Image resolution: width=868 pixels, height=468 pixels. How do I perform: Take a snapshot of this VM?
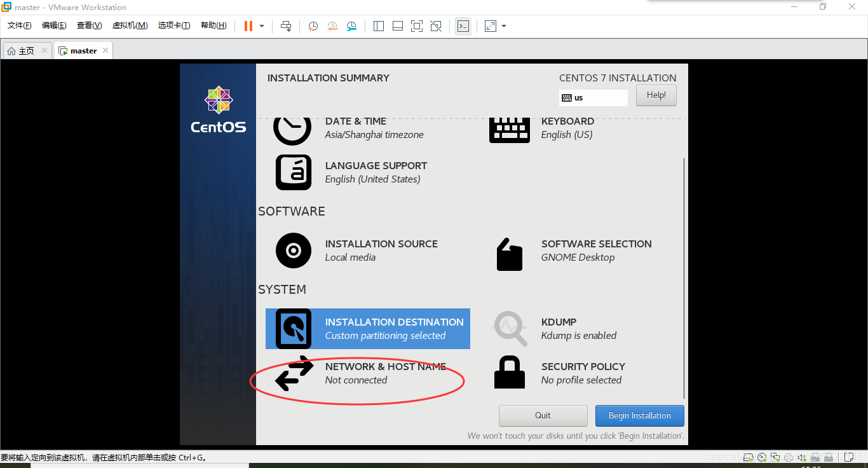(313, 26)
